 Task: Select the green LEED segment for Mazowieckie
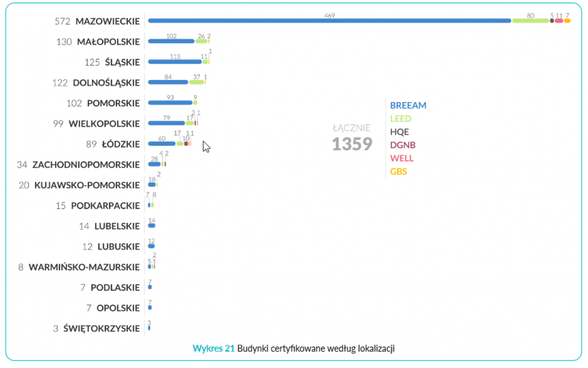(531, 21)
